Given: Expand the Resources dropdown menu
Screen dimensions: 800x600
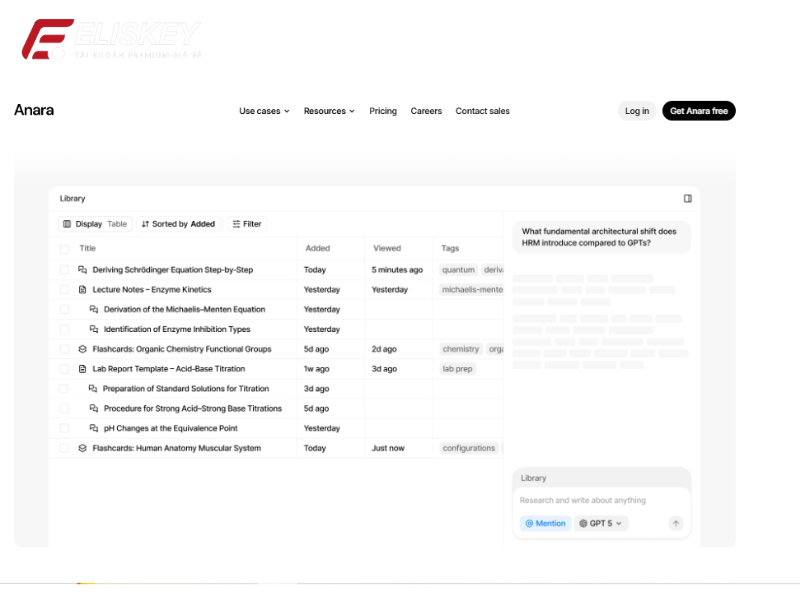Looking at the screenshot, I should 329,111.
